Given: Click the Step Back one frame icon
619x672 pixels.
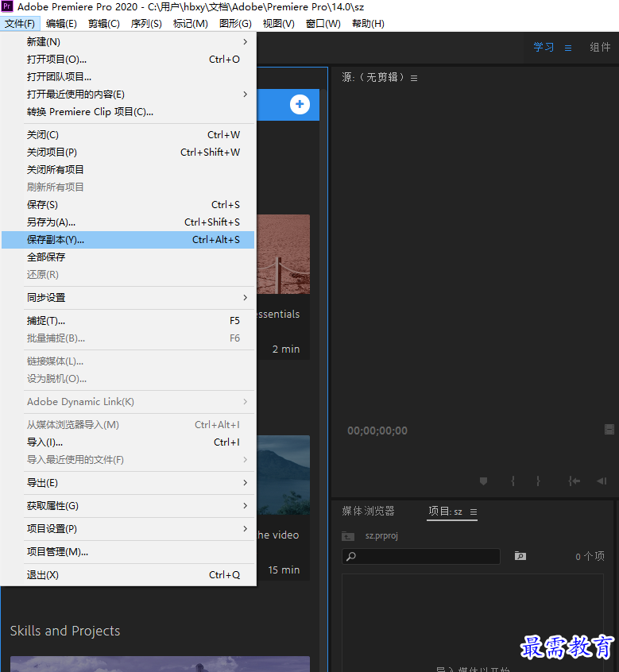Looking at the screenshot, I should pos(602,481).
